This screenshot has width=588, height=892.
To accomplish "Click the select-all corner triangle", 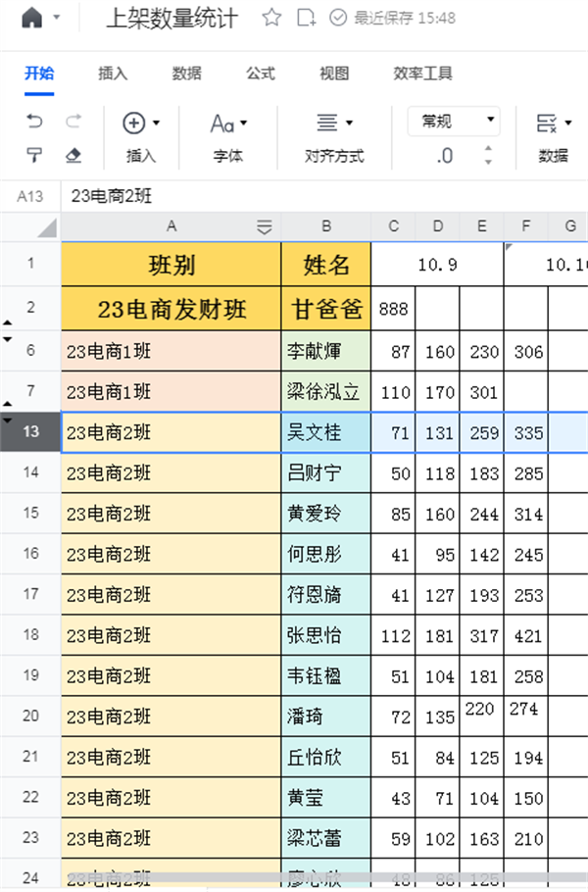I will [47, 227].
